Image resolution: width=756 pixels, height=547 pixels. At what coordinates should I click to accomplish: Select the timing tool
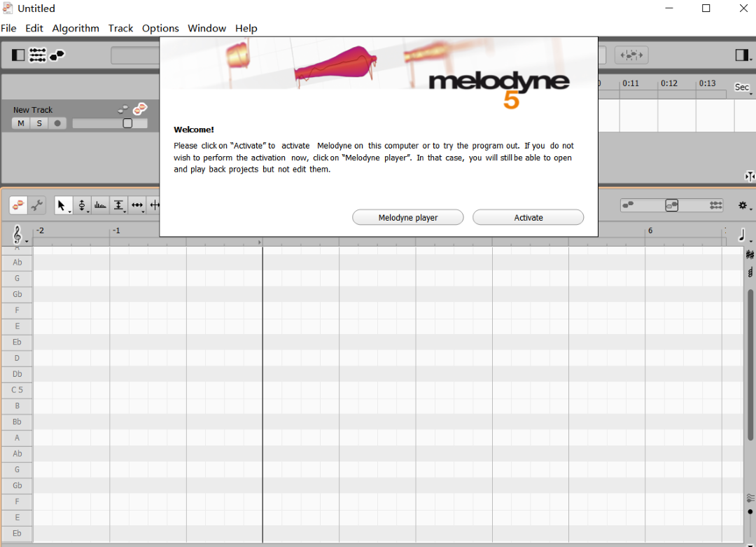click(137, 205)
